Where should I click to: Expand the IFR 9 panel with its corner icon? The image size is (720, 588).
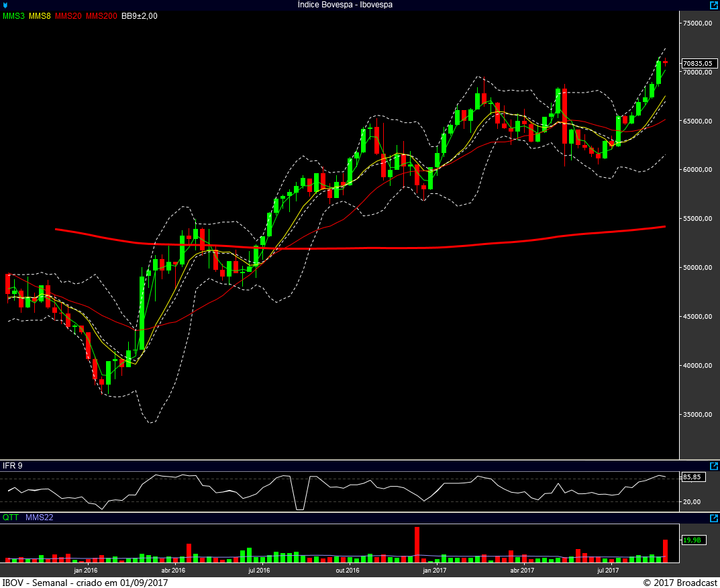[712, 466]
